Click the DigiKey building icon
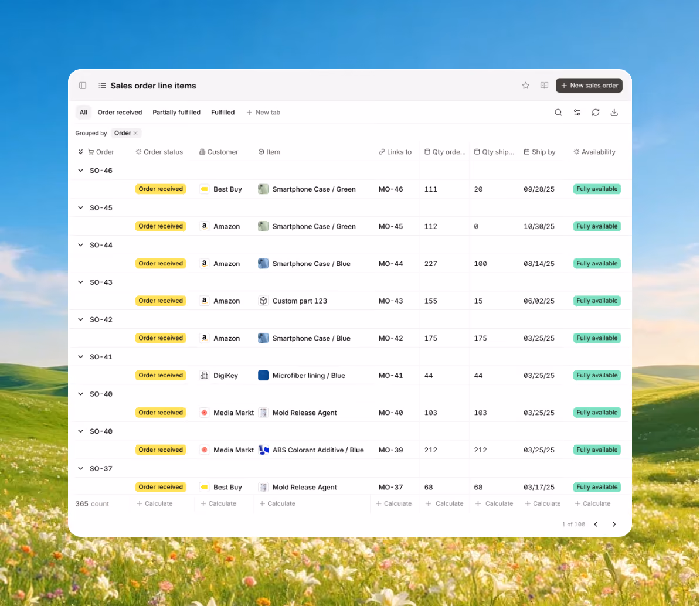 coord(204,375)
